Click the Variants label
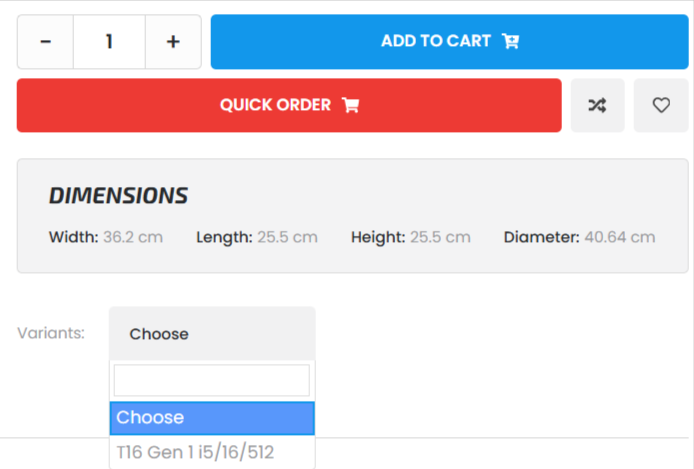694x469 pixels. click(x=51, y=333)
